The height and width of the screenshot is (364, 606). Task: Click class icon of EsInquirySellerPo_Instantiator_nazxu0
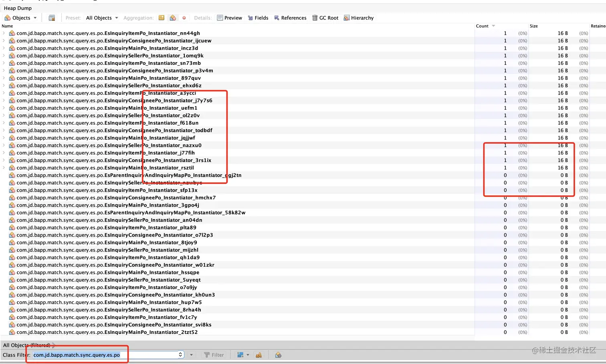[12, 145]
